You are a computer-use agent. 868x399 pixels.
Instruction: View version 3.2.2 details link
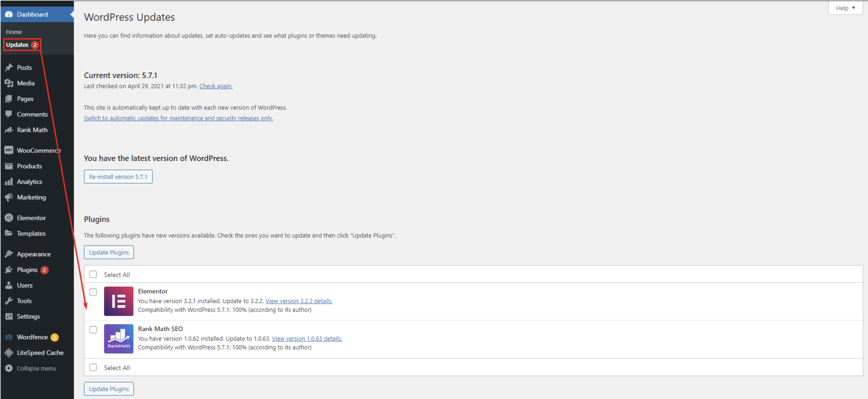coord(299,301)
